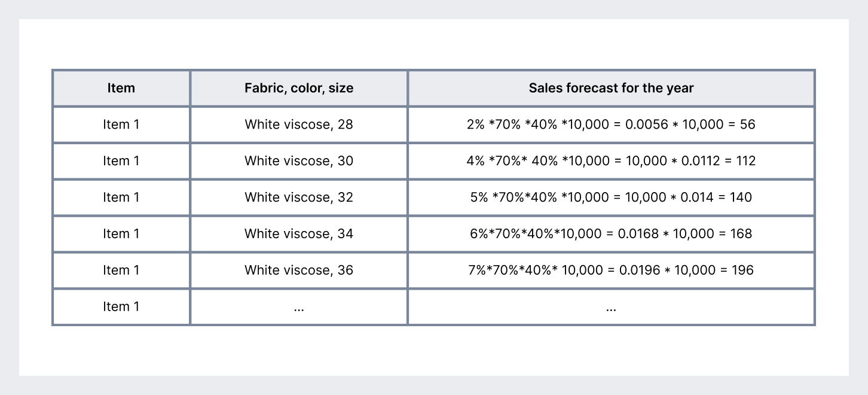Image resolution: width=868 pixels, height=395 pixels.
Task: Select "Item 1" in the White viscose 28 row
Action: (x=121, y=124)
